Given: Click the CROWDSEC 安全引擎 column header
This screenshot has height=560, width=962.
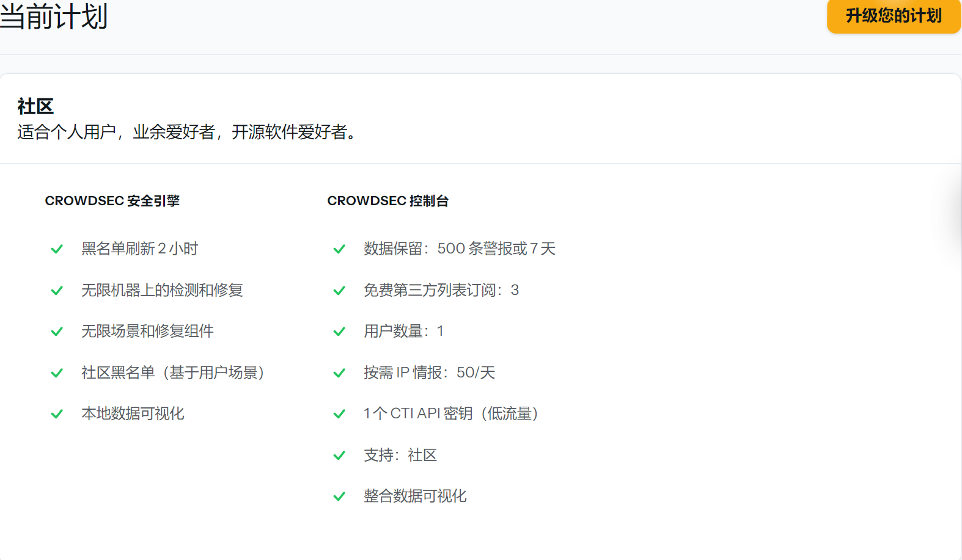Looking at the screenshot, I should (x=112, y=201).
